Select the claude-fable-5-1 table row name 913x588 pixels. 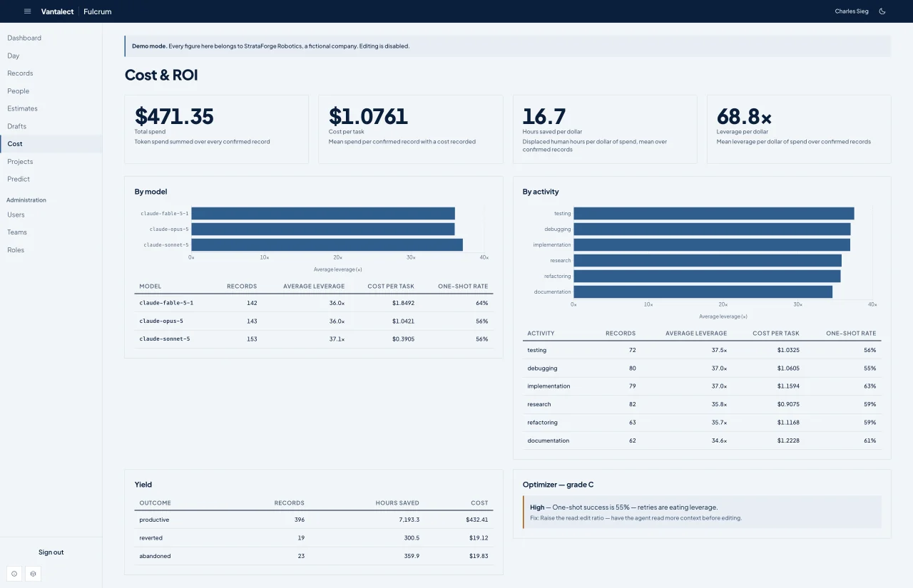coord(166,303)
